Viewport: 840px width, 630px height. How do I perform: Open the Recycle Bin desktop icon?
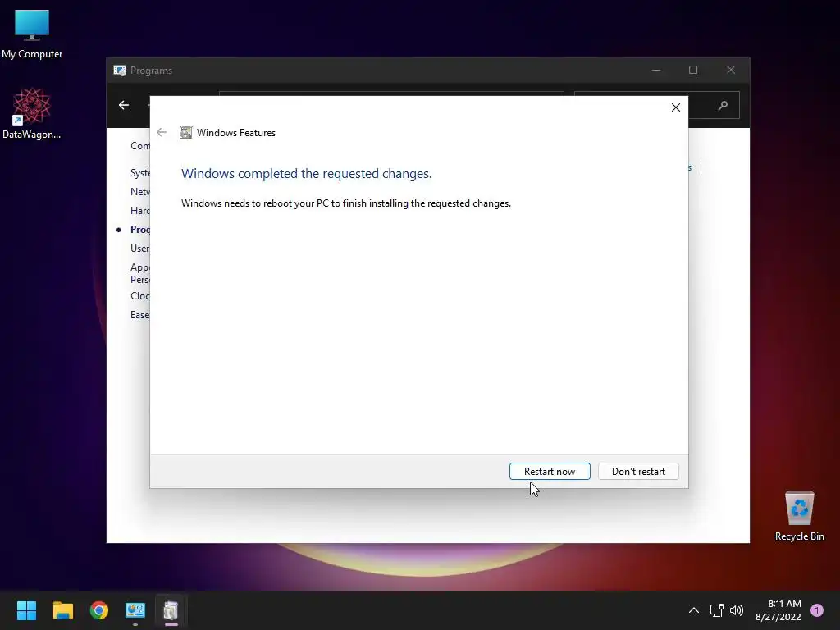point(799,516)
